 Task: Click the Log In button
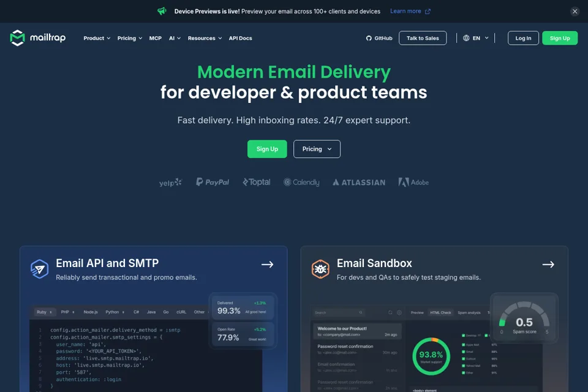523,38
